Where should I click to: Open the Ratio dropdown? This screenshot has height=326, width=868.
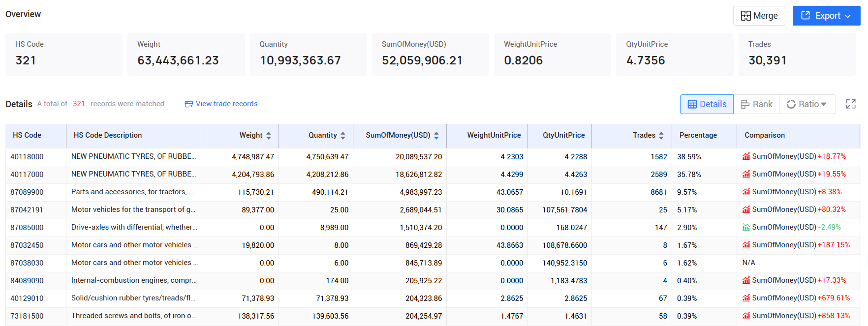(807, 104)
